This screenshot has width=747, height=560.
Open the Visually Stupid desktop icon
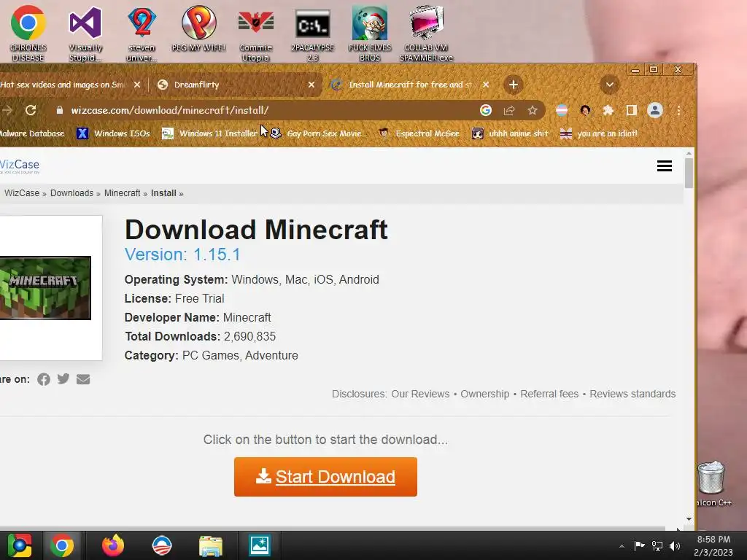pos(85,34)
